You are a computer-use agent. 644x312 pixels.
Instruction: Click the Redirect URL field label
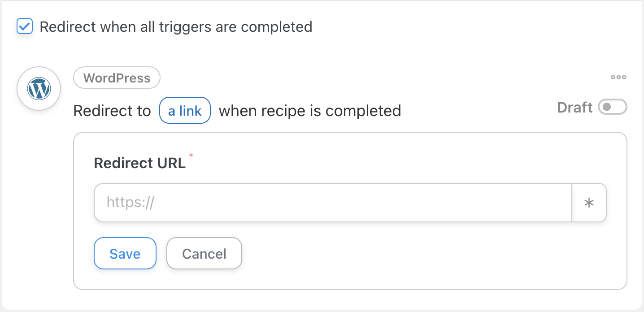coord(139,163)
